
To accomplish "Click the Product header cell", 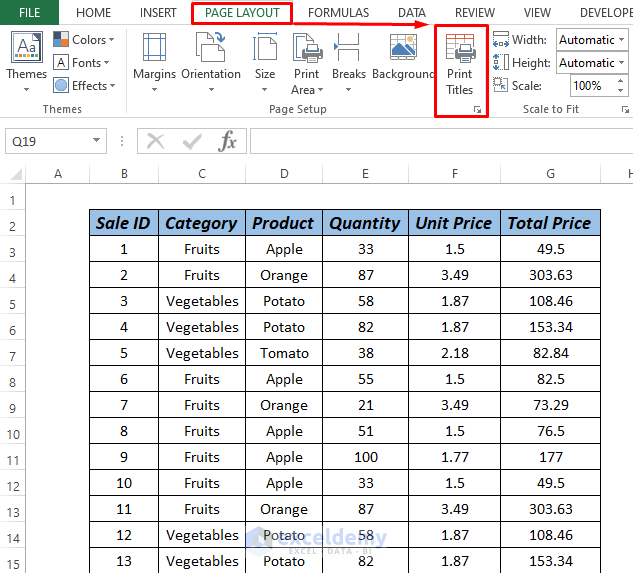I will [284, 223].
